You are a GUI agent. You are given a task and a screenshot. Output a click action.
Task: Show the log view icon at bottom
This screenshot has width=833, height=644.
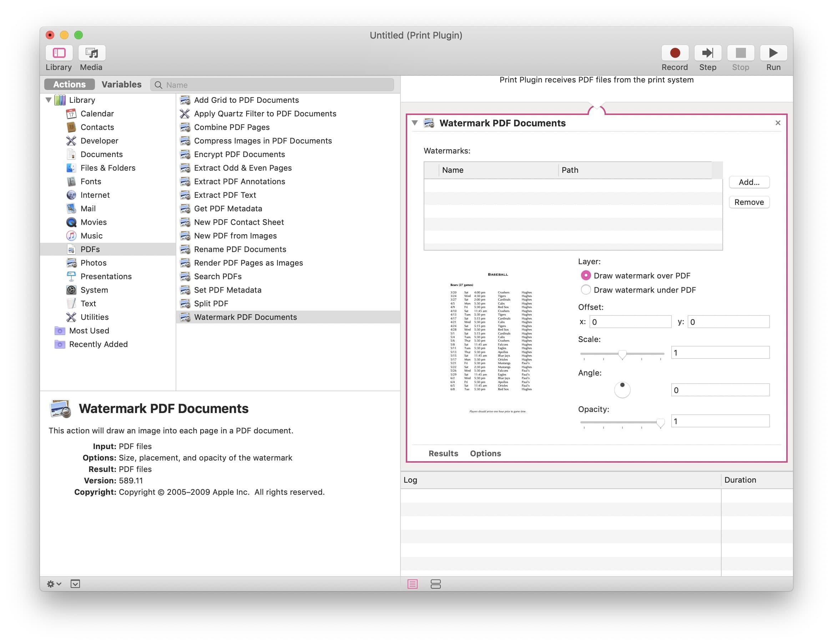(413, 584)
